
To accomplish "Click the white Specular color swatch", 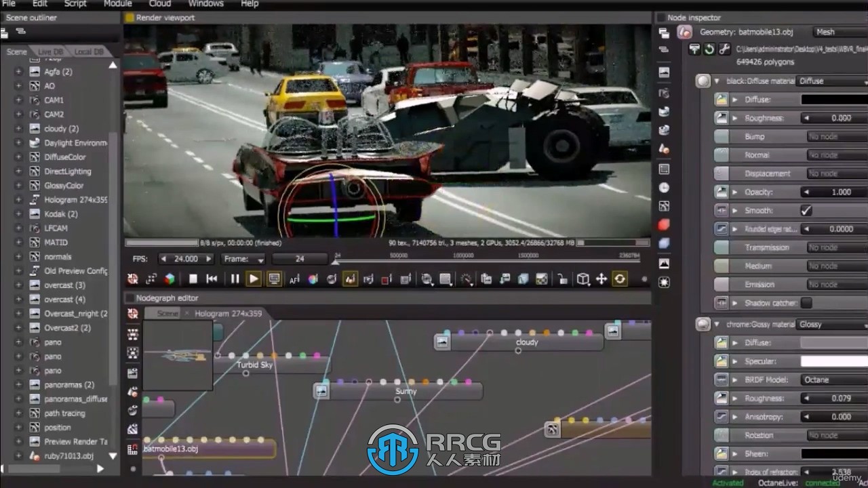I will [x=834, y=361].
